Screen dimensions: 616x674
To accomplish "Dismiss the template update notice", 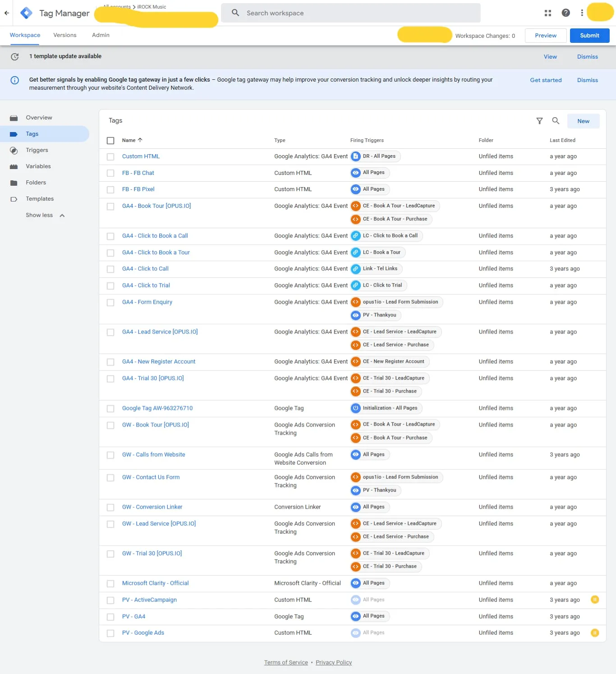I will pyautogui.click(x=587, y=57).
